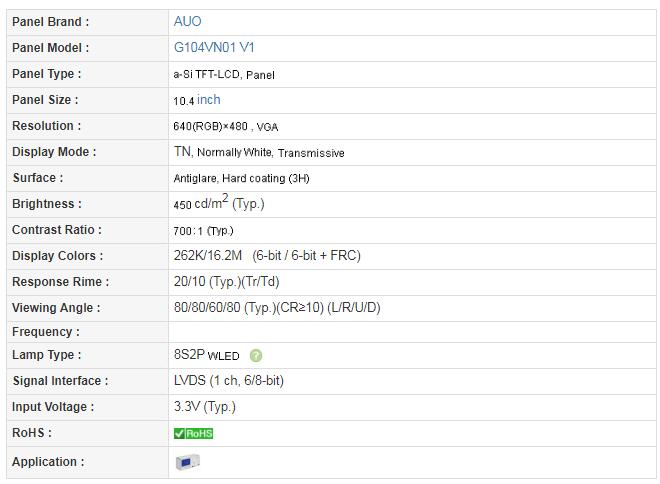Screen dimensions: 660x484
Task: Click the green help icon beside WLED
Action: (x=255, y=356)
